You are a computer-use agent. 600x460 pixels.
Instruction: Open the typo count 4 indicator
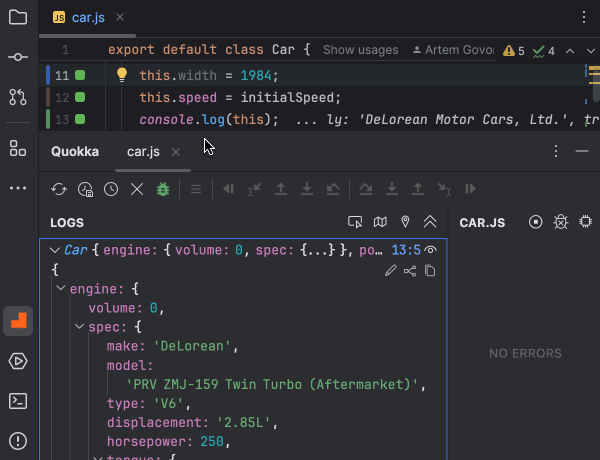pyautogui.click(x=543, y=51)
